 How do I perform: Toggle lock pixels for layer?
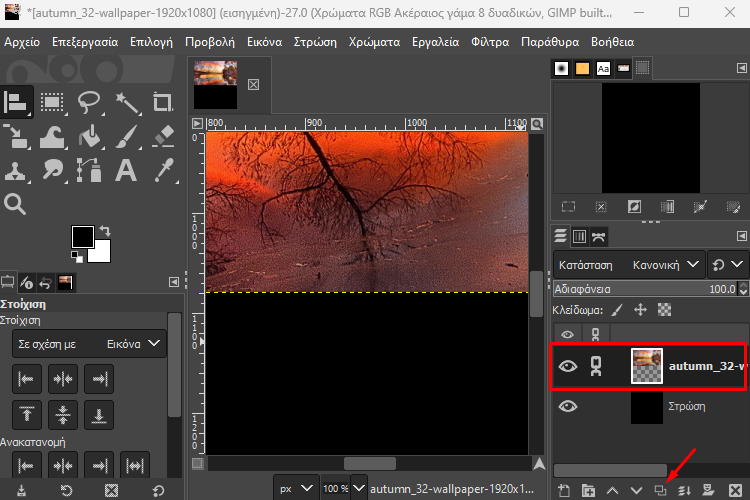click(x=618, y=310)
